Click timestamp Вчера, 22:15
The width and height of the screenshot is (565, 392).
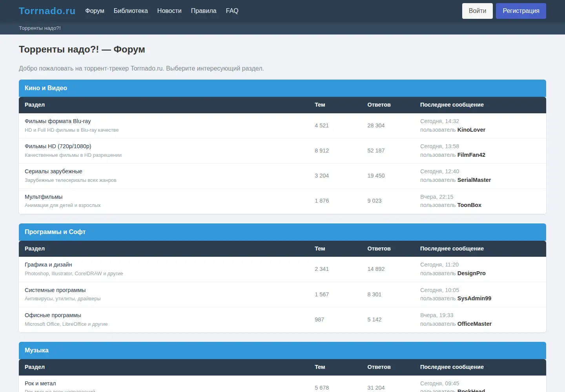[437, 197]
